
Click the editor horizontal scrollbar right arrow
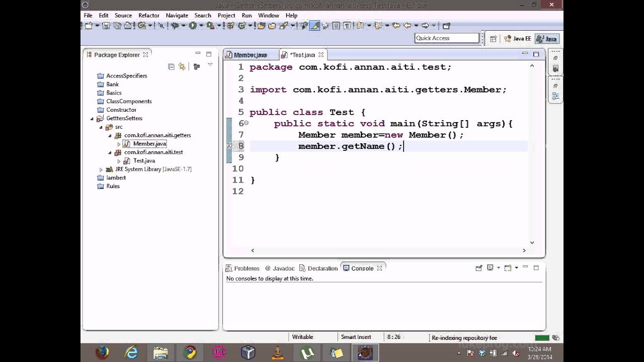point(524,250)
